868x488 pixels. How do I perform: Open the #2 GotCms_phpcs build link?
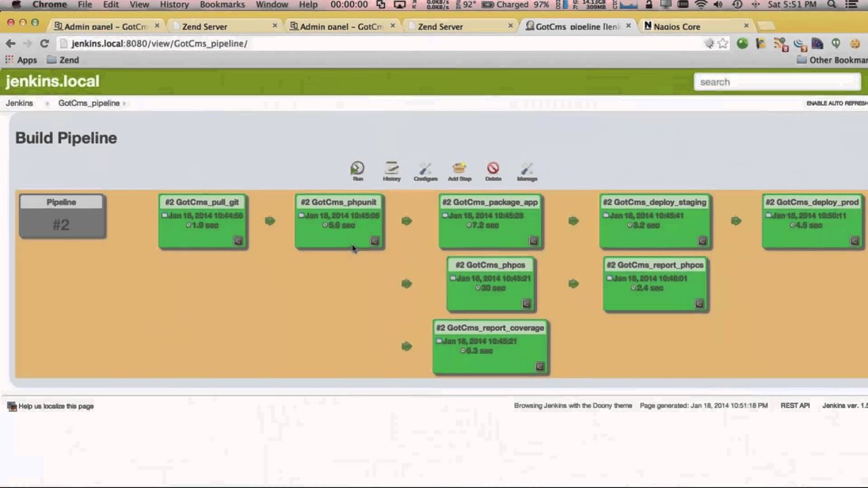tap(490, 265)
